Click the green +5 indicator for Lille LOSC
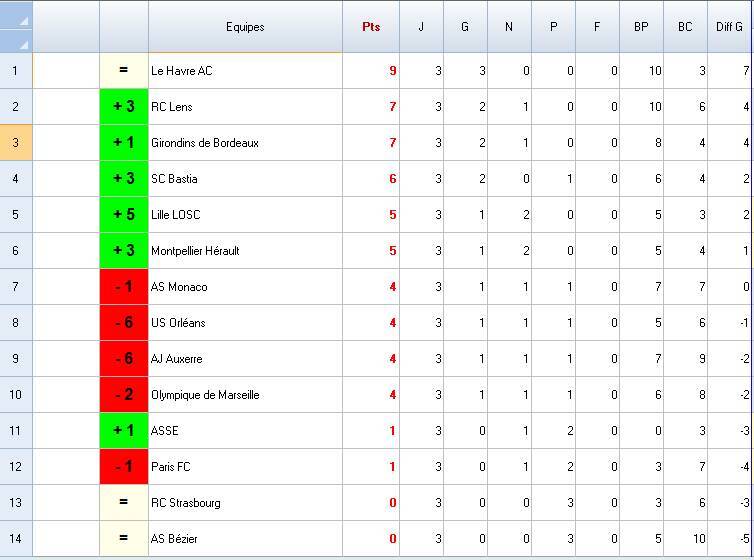 click(x=124, y=215)
